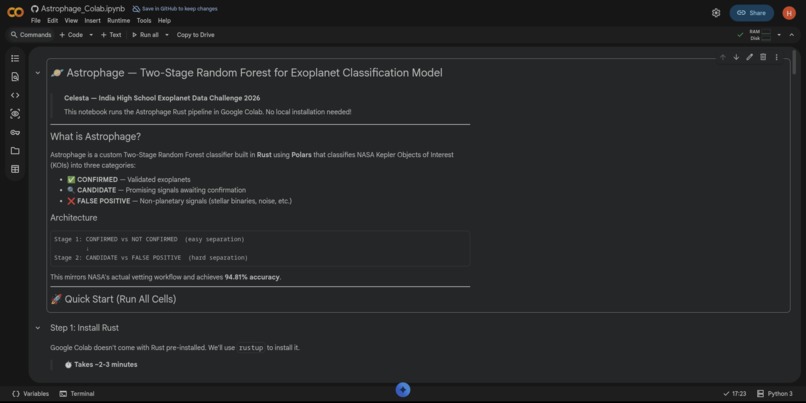Move cell down with arrow icon
This screenshot has height=403, width=806.
pos(736,57)
